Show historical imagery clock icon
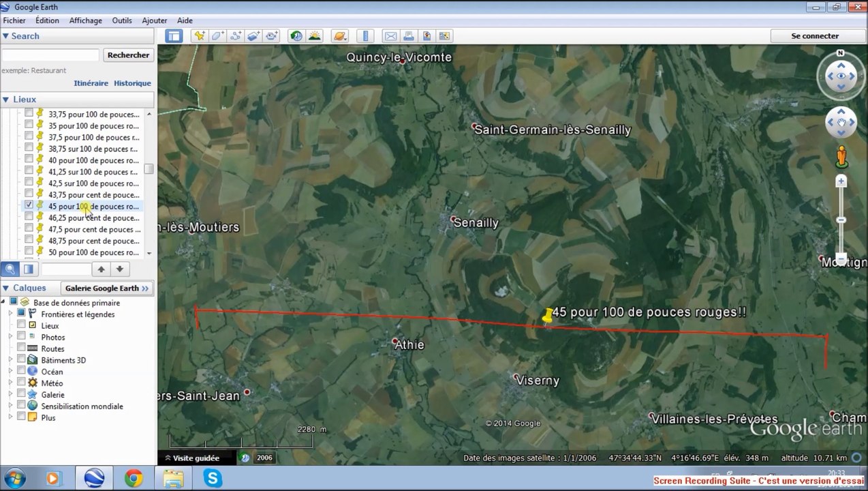868x491 pixels. (x=296, y=36)
